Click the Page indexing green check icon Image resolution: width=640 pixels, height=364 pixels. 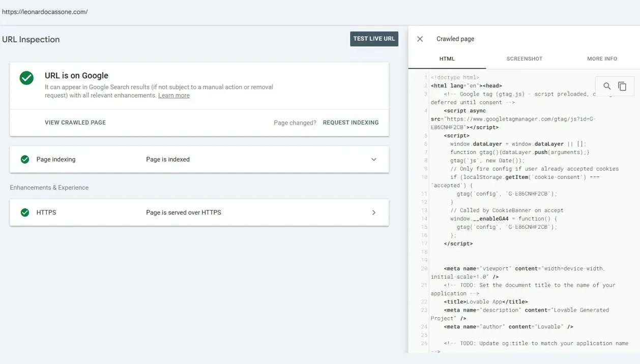click(x=24, y=159)
